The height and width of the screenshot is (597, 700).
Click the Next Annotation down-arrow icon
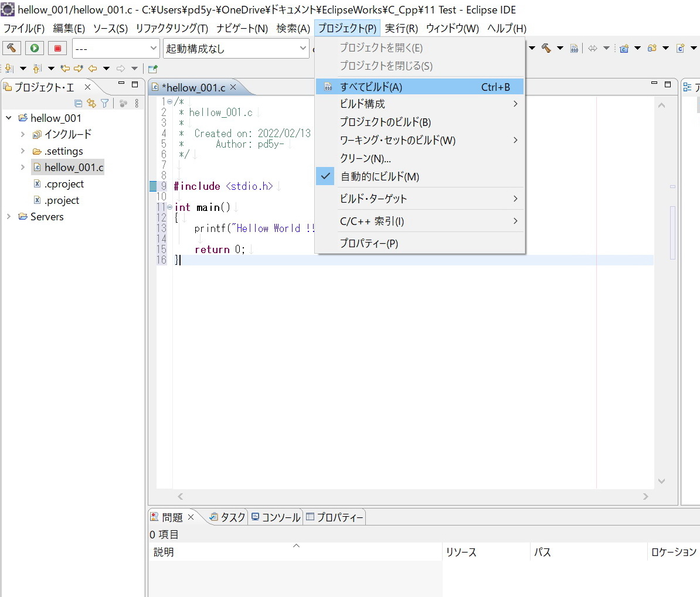coord(9,69)
